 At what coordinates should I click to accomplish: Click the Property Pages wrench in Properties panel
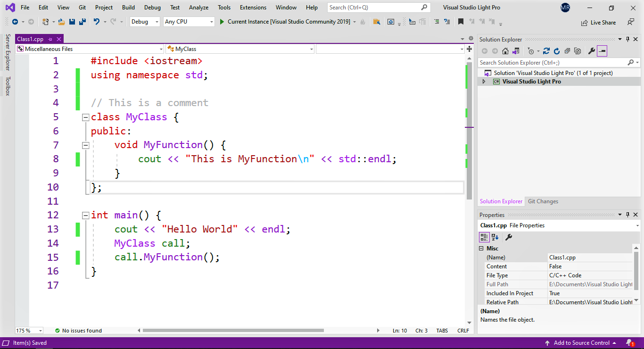[x=509, y=237]
